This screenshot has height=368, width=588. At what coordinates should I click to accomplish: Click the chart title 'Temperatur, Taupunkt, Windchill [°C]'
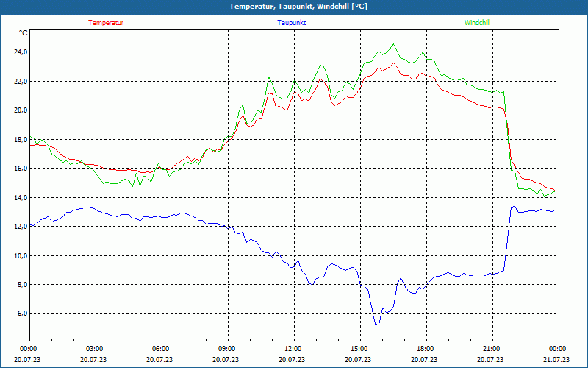coord(298,7)
